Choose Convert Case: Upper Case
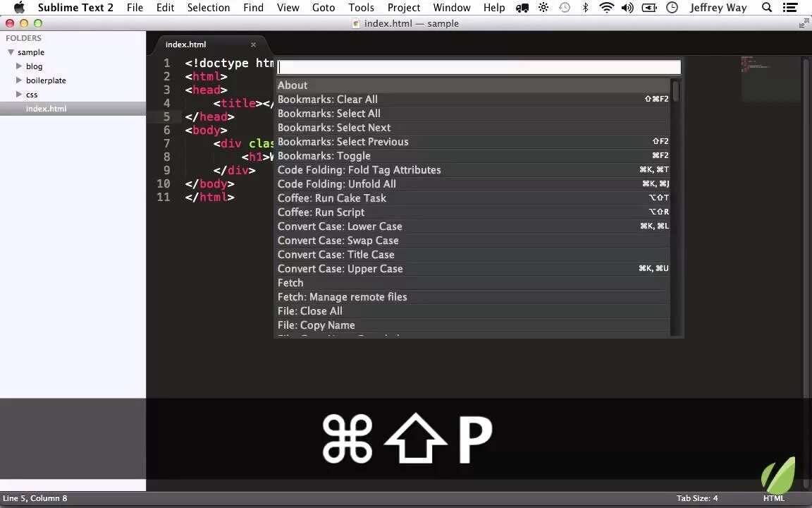 tap(474, 269)
